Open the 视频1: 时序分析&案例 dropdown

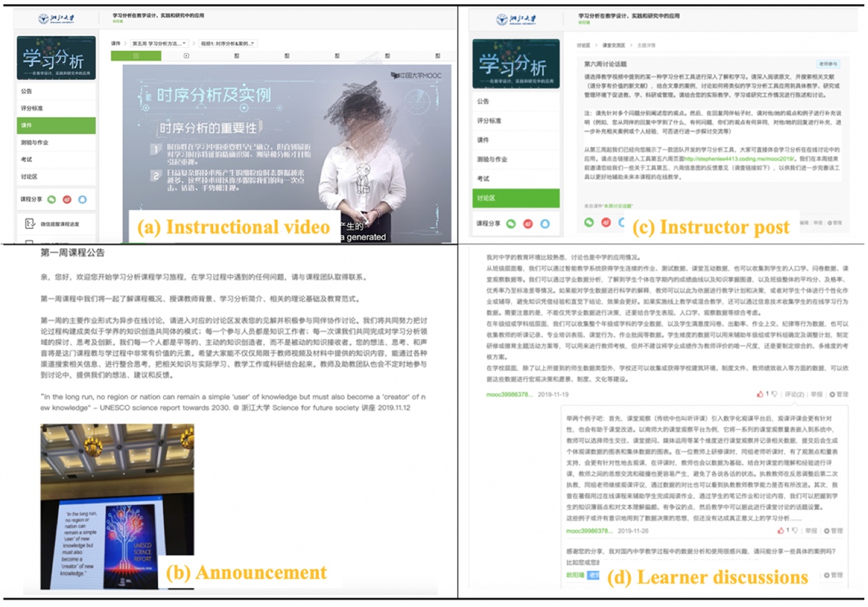coord(228,43)
